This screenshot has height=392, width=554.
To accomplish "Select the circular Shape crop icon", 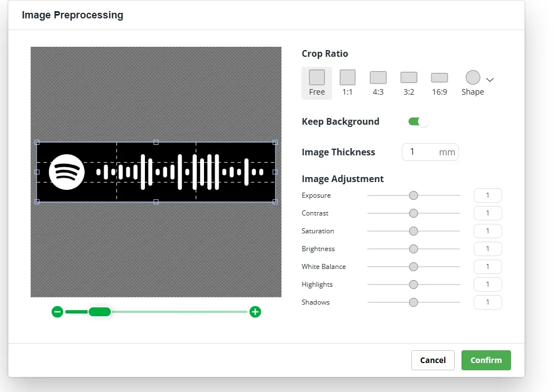I will (x=473, y=77).
